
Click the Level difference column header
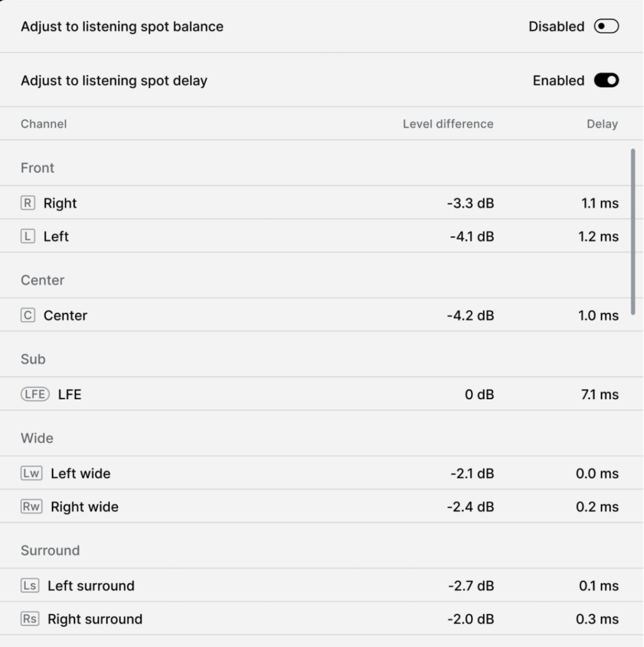448,124
